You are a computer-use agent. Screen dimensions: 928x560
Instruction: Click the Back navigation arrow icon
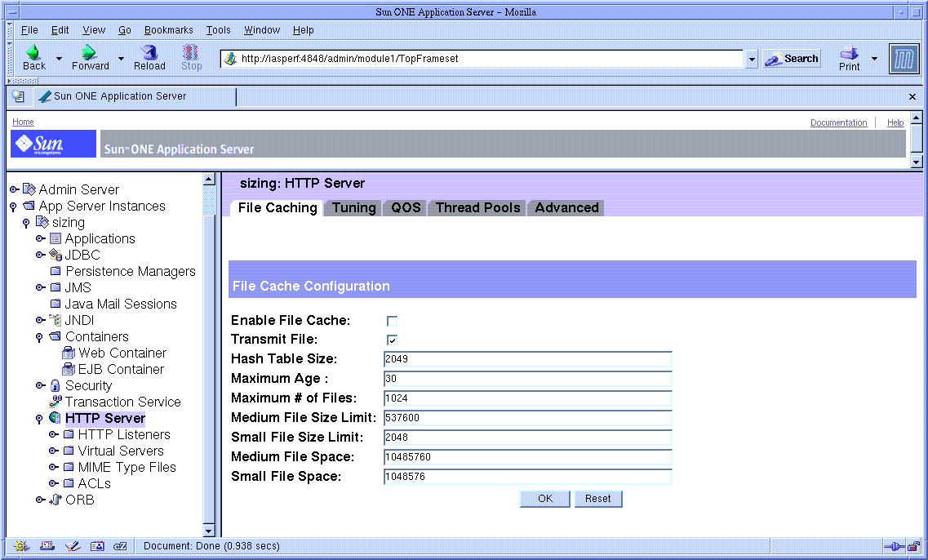pos(33,52)
